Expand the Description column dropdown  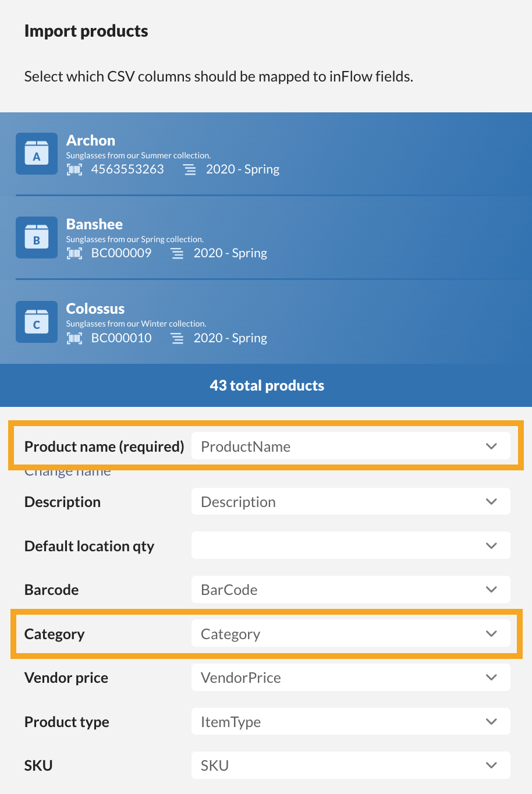pyautogui.click(x=350, y=502)
